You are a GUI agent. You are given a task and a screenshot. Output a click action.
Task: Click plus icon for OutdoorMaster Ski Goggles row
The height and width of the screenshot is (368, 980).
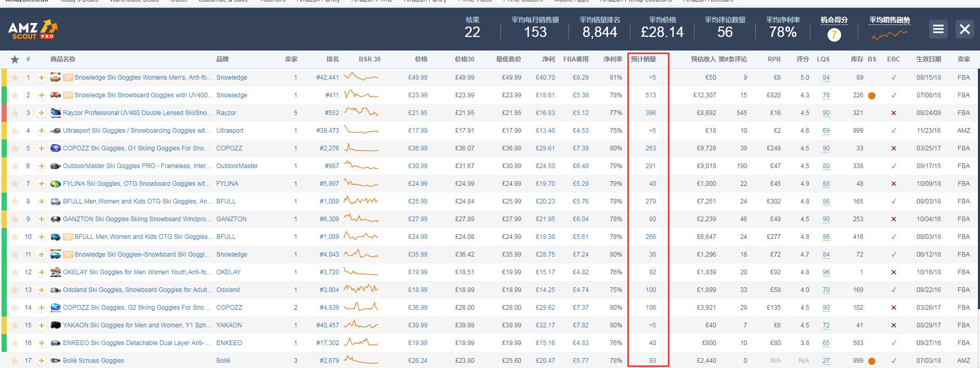point(41,166)
